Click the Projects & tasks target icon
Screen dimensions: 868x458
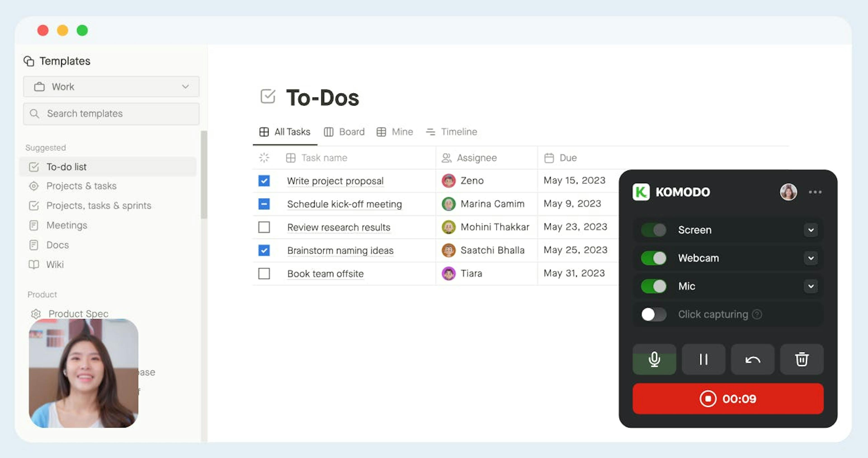click(x=34, y=186)
